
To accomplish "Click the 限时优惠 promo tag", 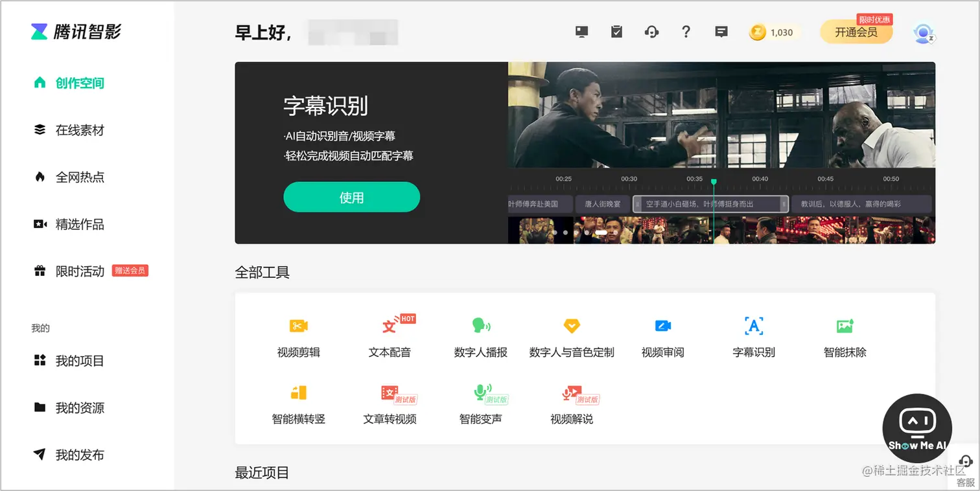I will (x=874, y=19).
